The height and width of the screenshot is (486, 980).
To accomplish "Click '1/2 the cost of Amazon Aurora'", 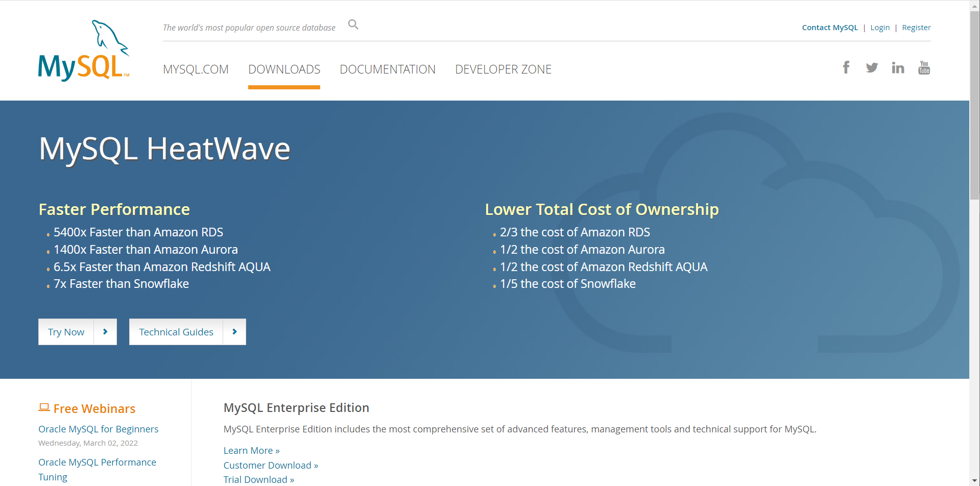I will coord(582,250).
